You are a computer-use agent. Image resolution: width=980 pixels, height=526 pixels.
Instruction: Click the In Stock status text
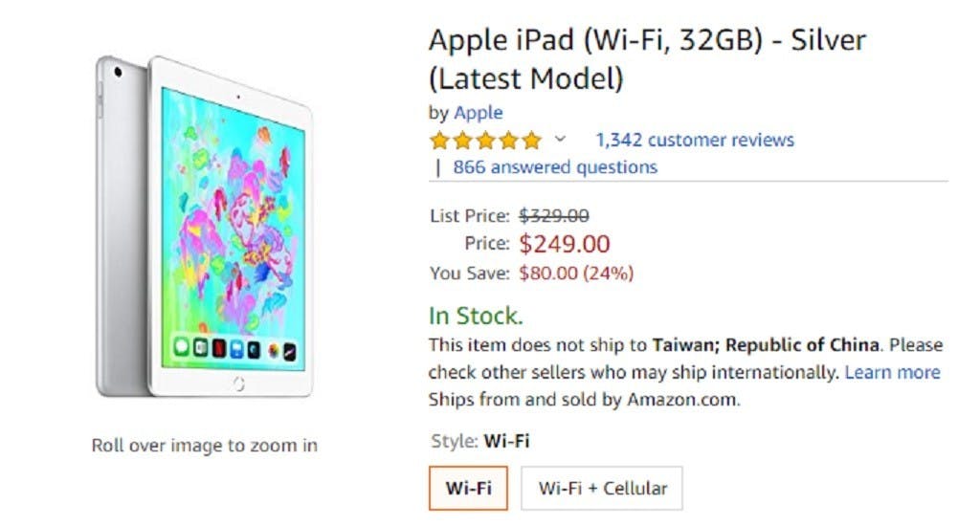(x=476, y=317)
